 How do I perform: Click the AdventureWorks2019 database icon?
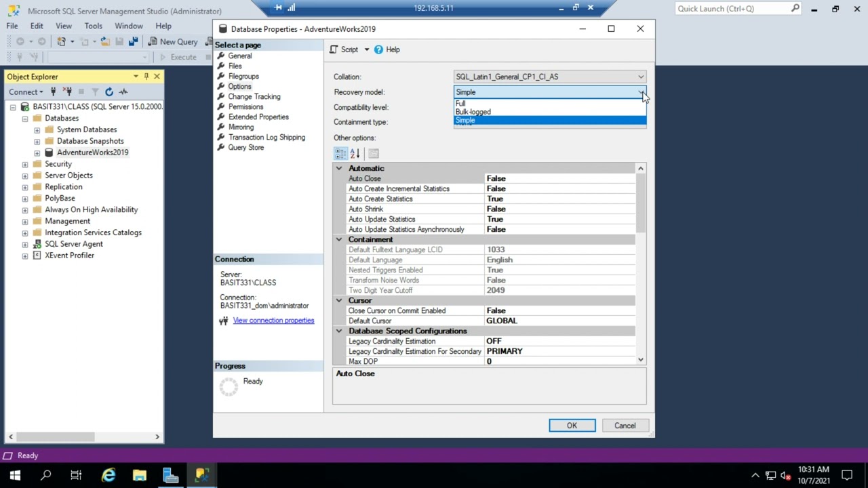[49, 152]
